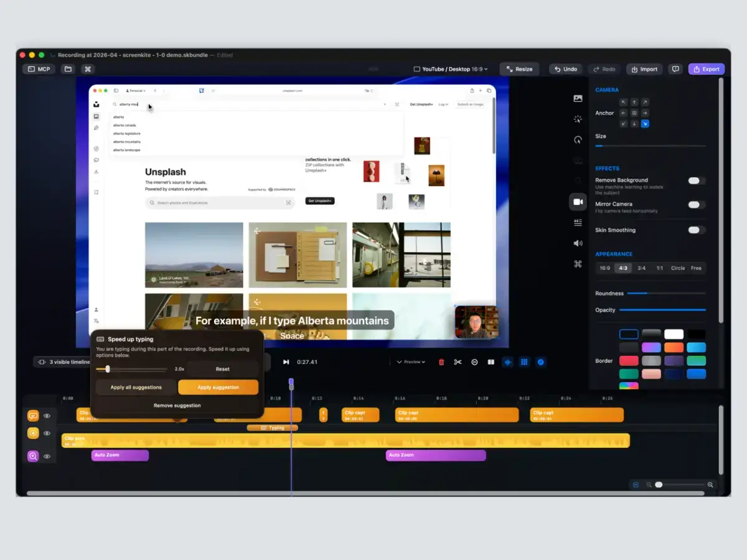Image resolution: width=747 pixels, height=560 pixels.
Task: Click the Apply suggestion button
Action: click(x=218, y=387)
